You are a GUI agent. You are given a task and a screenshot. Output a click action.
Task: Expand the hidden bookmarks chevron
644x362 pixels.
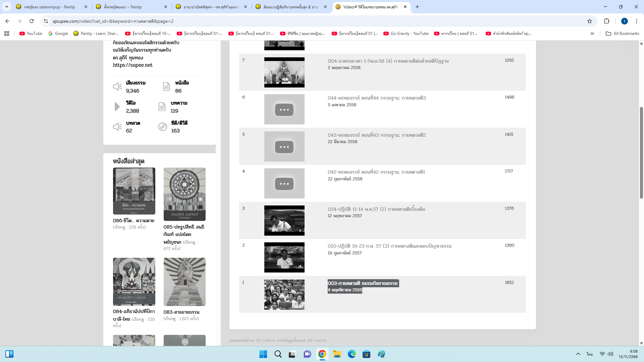(x=592, y=34)
